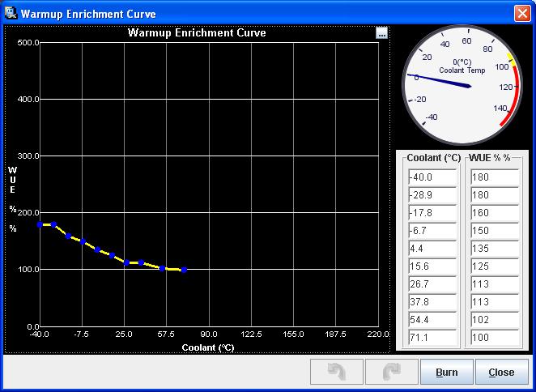The image size is (536, 392).
Task: Click the redo arrow button
Action: [x=390, y=373]
